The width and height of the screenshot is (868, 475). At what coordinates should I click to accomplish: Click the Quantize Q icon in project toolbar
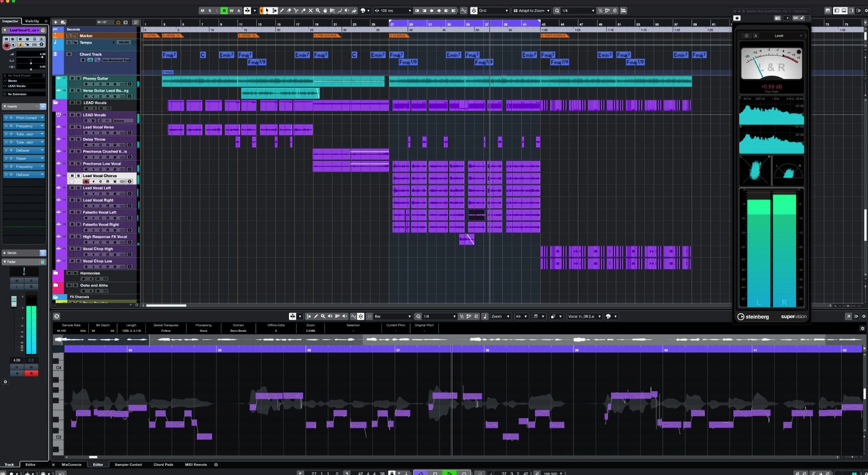tap(557, 10)
